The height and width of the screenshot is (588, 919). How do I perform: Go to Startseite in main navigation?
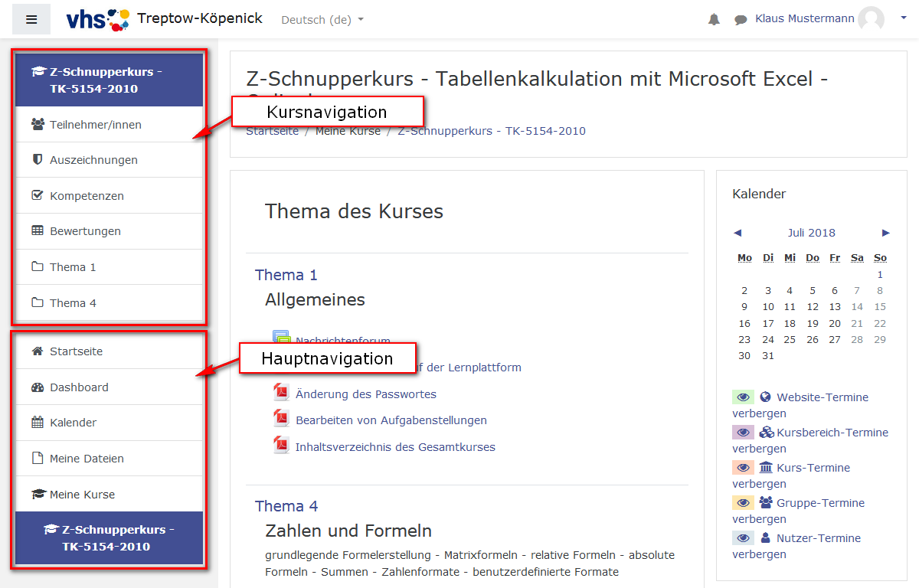pyautogui.click(x=109, y=351)
